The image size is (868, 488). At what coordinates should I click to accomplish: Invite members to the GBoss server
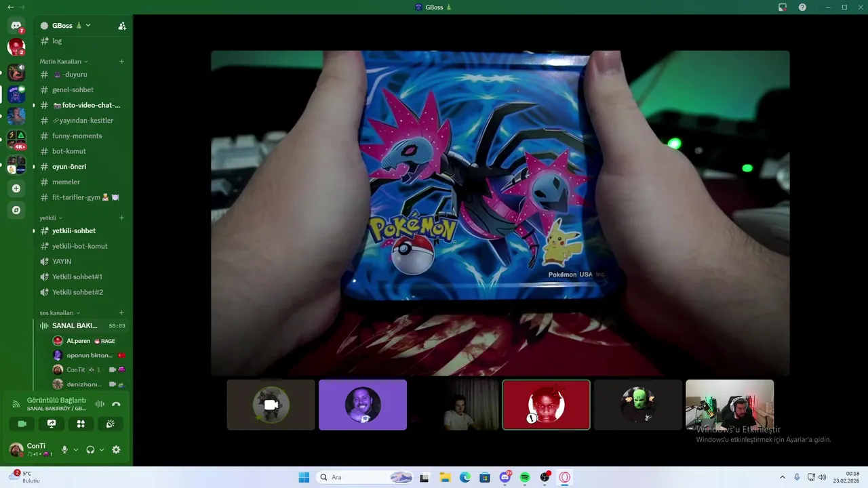click(122, 26)
